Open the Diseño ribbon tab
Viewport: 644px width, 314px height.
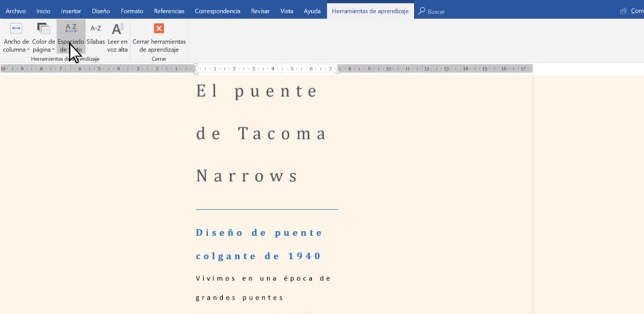[x=101, y=11]
